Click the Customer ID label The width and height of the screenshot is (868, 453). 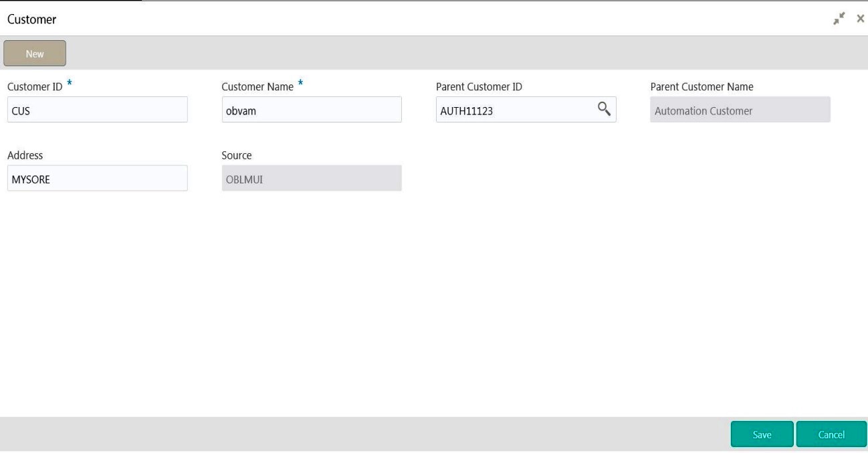[35, 87]
